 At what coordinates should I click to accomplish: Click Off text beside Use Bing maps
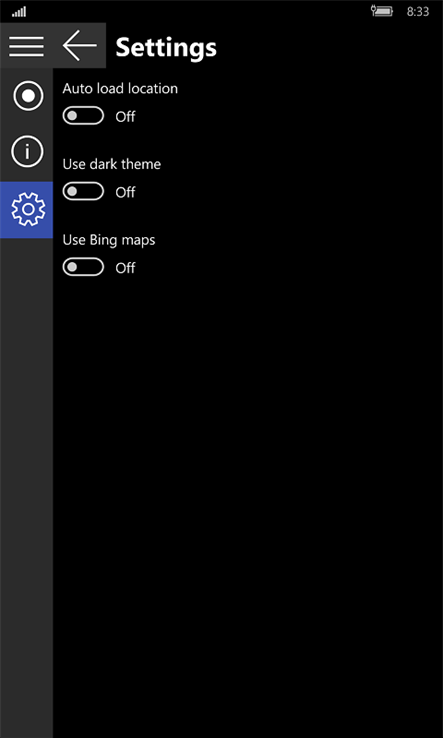[x=125, y=268]
